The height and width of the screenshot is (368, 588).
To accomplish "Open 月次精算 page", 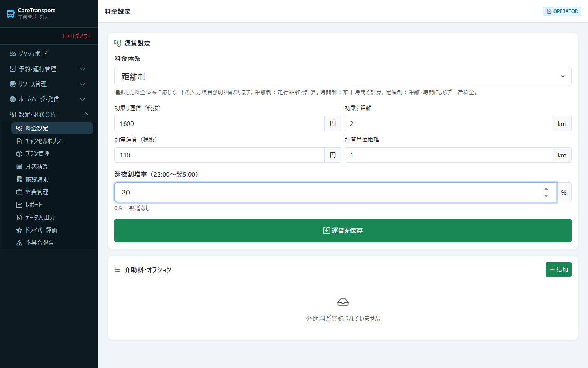I will pyautogui.click(x=52, y=166).
